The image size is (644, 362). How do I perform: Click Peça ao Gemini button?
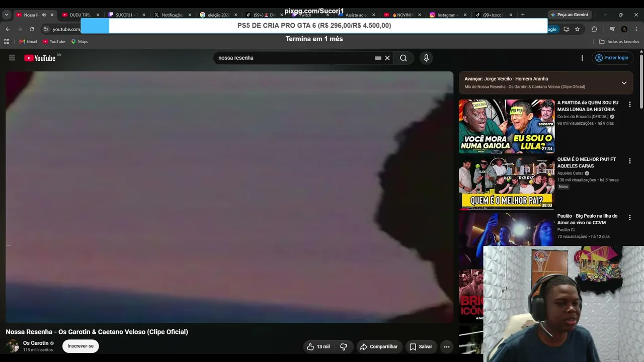tap(569, 15)
